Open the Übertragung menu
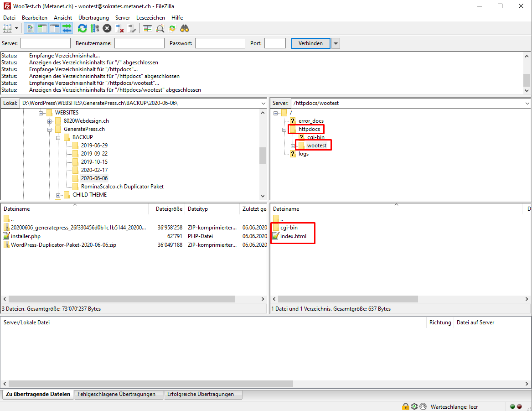Screen dimensions: 532x411 (x=93, y=18)
